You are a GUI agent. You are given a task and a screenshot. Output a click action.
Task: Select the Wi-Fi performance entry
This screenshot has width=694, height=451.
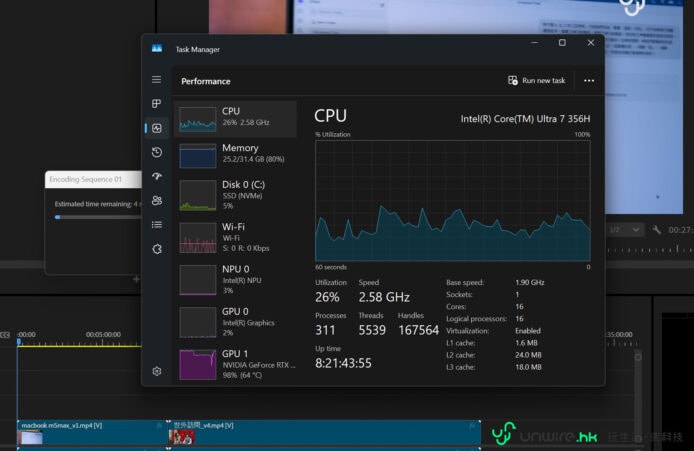[235, 237]
